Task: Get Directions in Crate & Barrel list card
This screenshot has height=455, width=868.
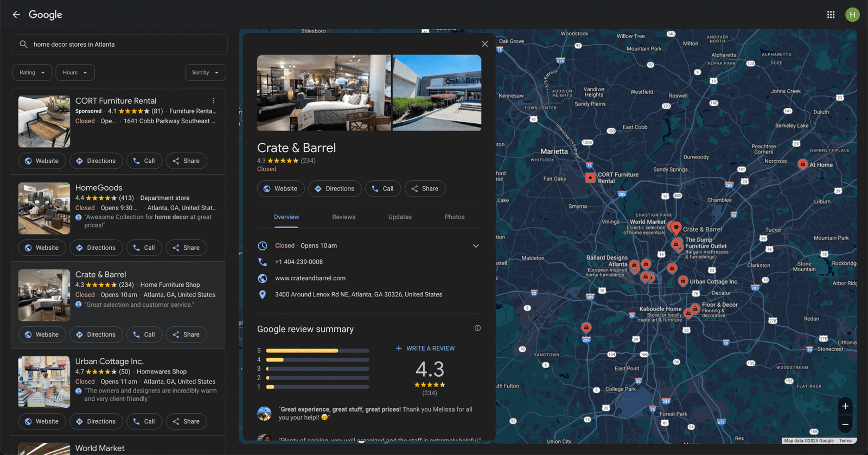Action: [96, 334]
